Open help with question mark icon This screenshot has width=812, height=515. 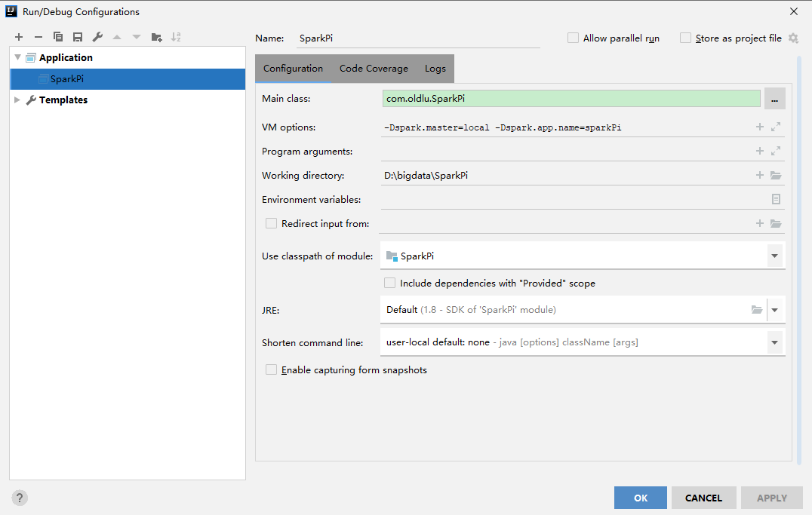(20, 498)
